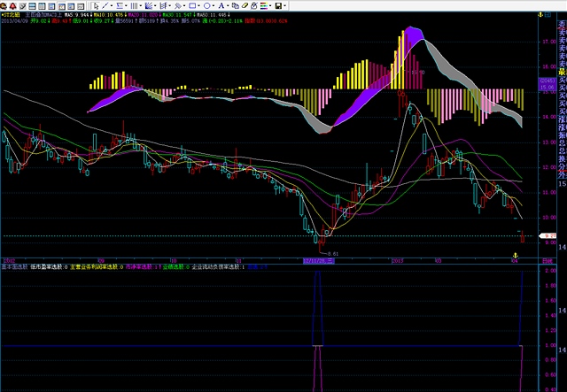The height and width of the screenshot is (392, 567).
Task: Click the yellow sub-indicator label reading 0
Action: (97, 267)
